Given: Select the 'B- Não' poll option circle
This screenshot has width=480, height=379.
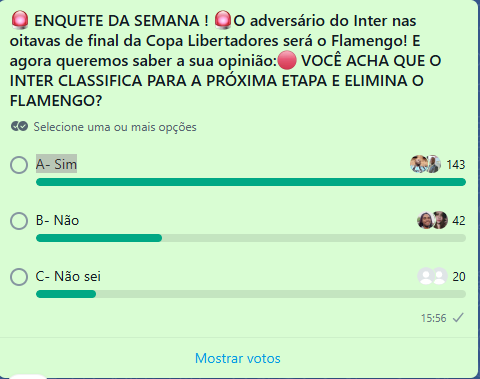Looking at the screenshot, I should 19,221.
